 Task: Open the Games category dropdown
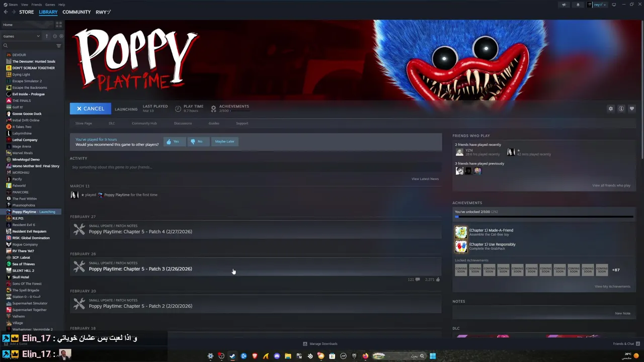[21, 36]
